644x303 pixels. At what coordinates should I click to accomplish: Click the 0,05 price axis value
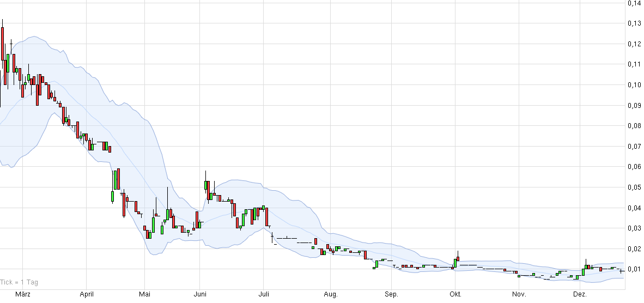pyautogui.click(x=635, y=187)
